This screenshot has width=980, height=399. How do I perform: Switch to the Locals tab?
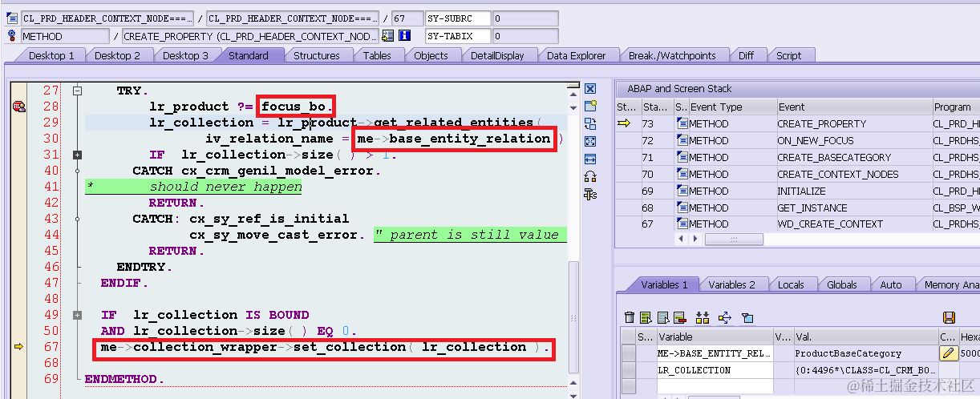(x=791, y=284)
